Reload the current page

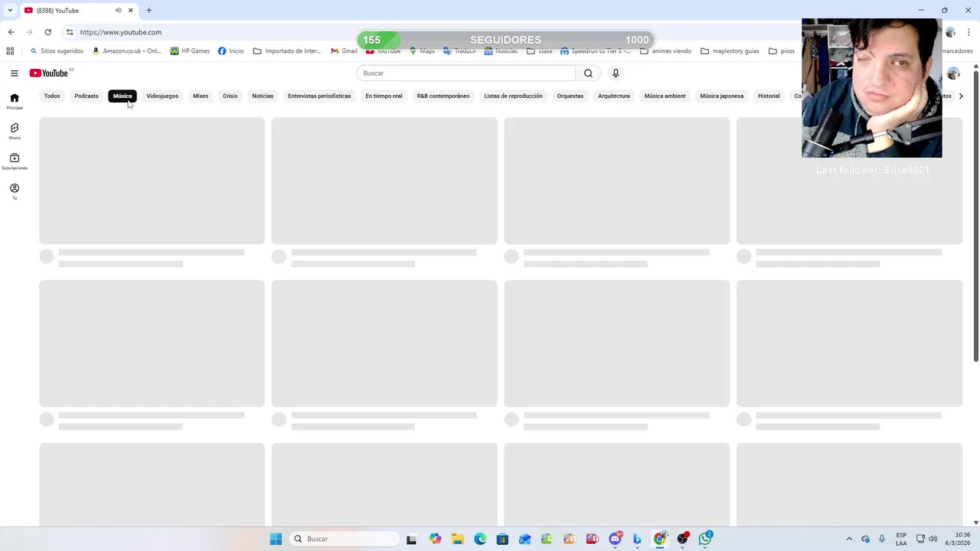[47, 32]
